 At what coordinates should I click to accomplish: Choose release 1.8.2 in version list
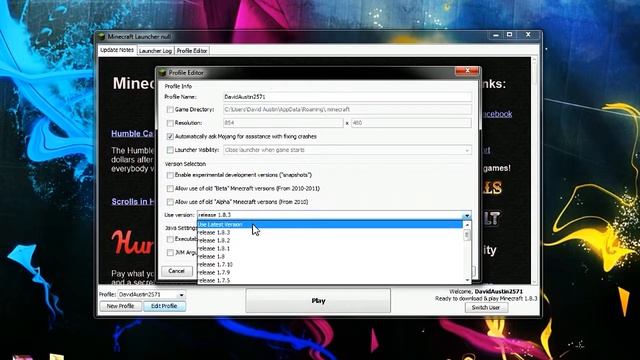[x=330, y=240]
